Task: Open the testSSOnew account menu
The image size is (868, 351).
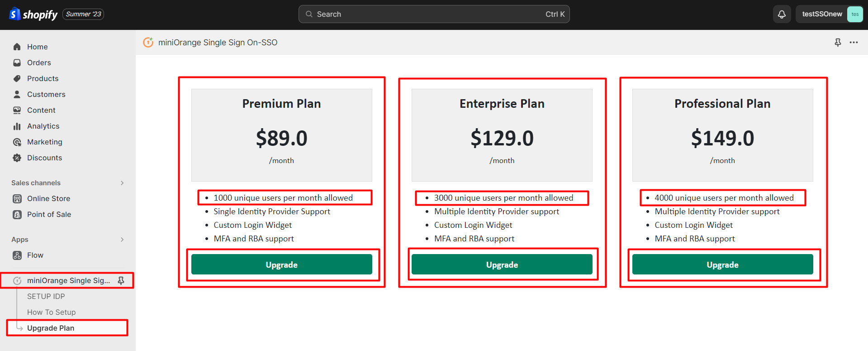Action: point(829,14)
